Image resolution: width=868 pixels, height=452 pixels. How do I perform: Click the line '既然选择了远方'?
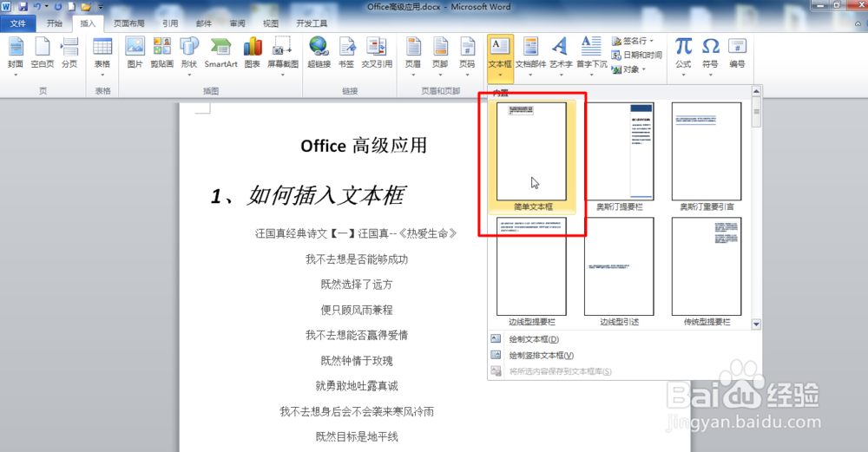coord(357,285)
